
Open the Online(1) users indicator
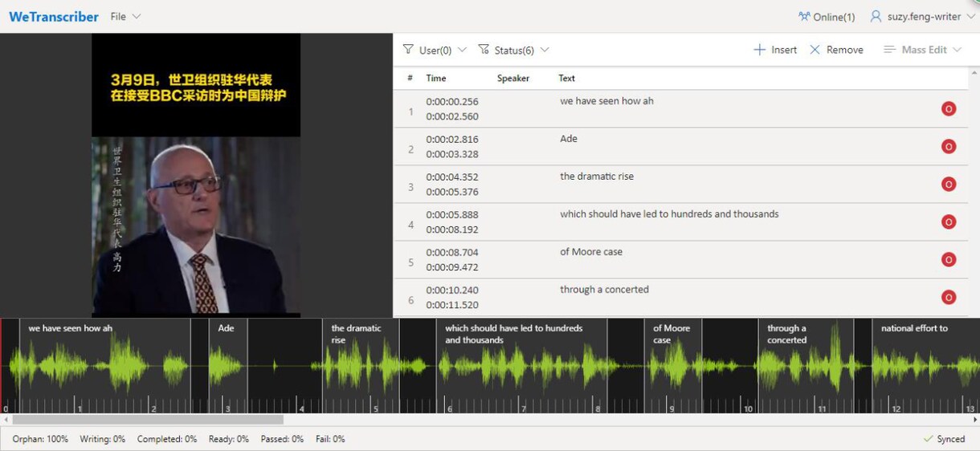pyautogui.click(x=827, y=17)
